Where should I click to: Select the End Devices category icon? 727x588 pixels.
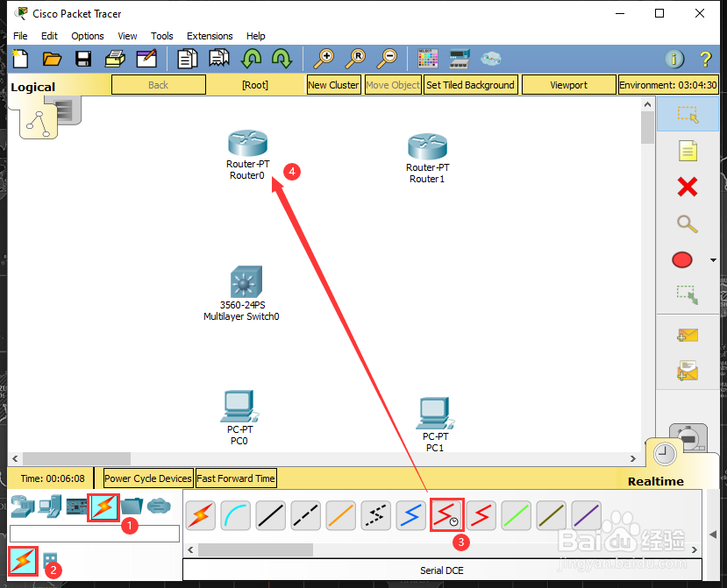[50, 507]
